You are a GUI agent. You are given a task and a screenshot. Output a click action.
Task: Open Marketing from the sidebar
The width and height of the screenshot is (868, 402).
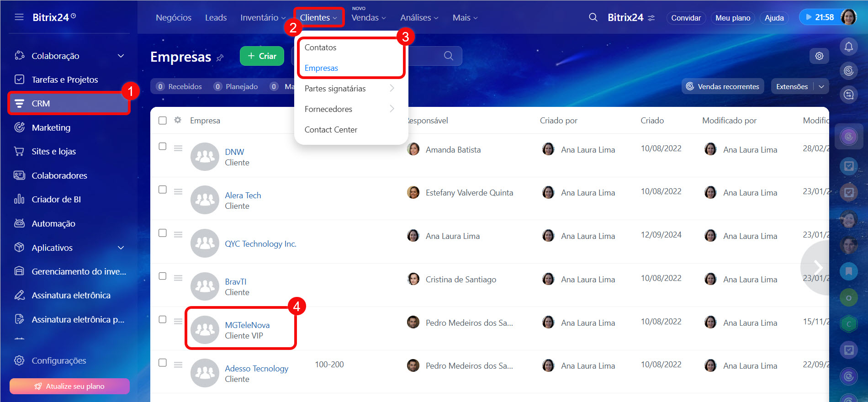[51, 128]
